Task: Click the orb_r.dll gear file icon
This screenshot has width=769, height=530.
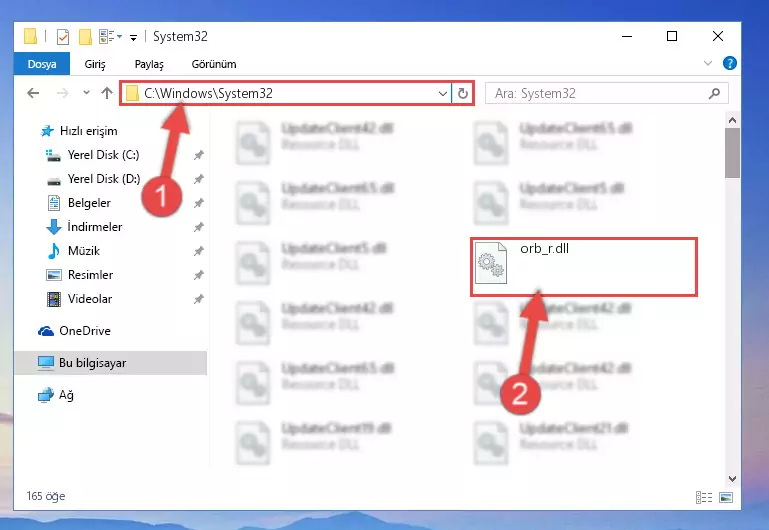Action: (x=491, y=263)
